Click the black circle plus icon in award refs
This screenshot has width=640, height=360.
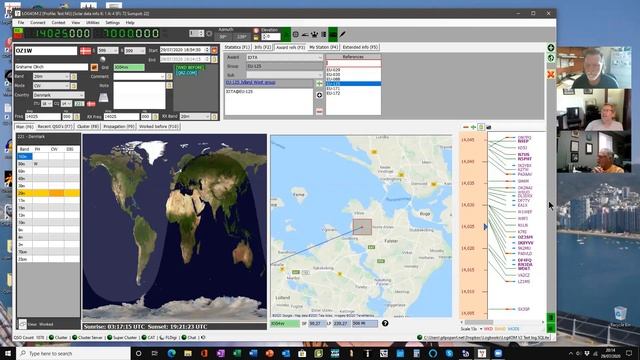pyautogui.click(x=320, y=95)
